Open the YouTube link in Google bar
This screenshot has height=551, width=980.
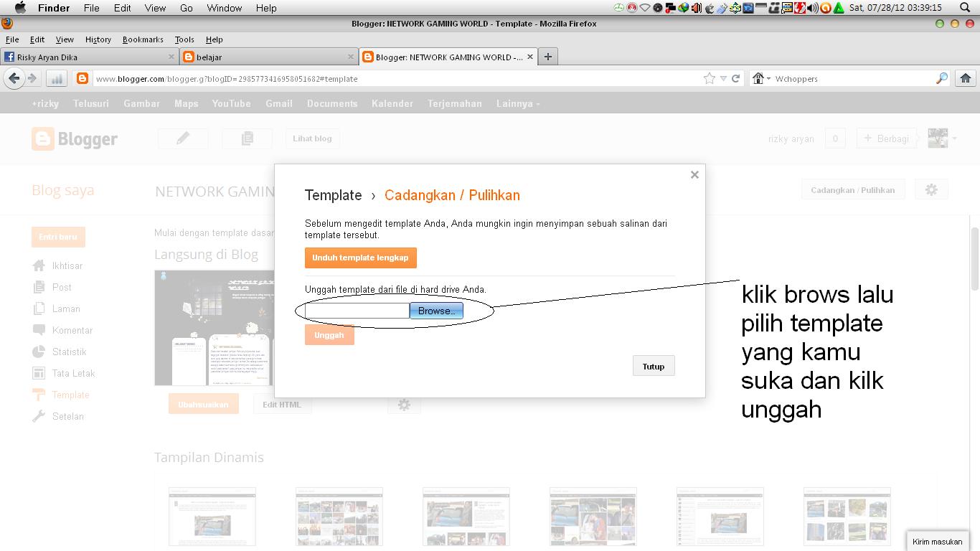point(231,103)
